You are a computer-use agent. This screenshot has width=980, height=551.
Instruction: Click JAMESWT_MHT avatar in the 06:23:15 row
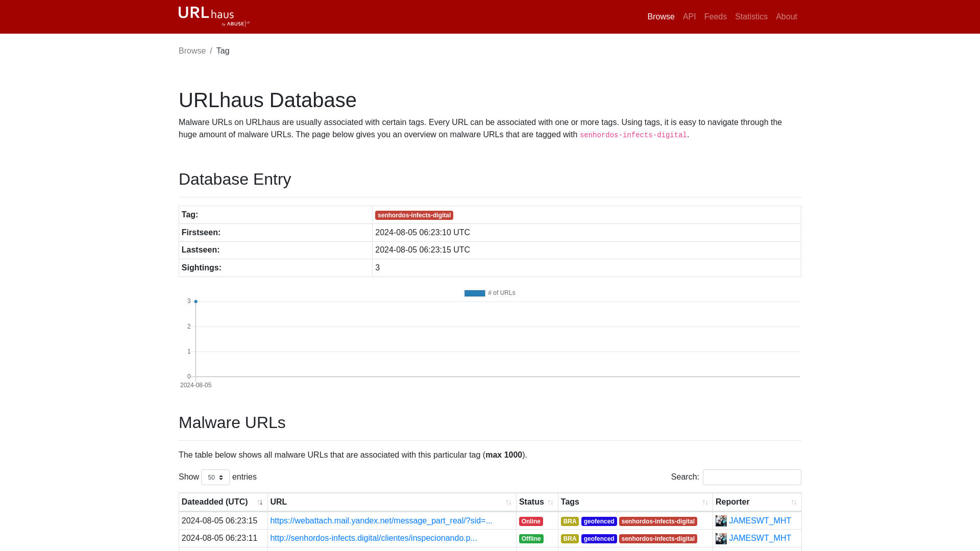[x=721, y=521]
